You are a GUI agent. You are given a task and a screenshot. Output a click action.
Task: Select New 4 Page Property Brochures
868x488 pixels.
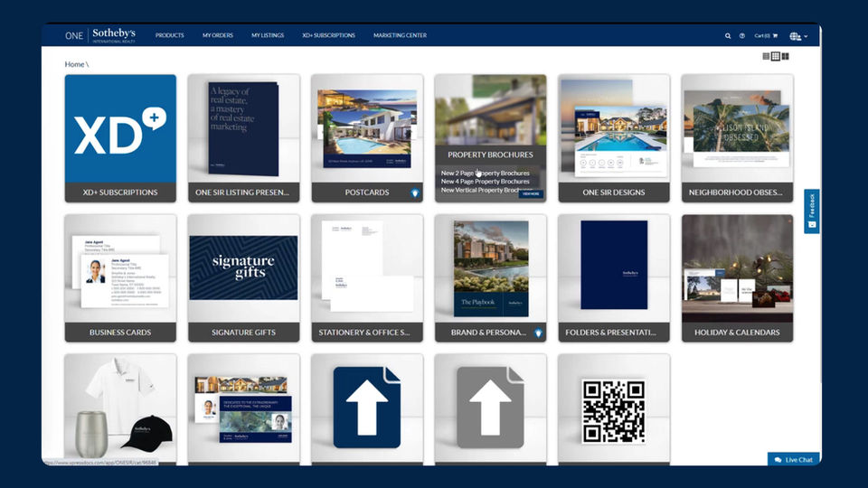pyautogui.click(x=485, y=182)
